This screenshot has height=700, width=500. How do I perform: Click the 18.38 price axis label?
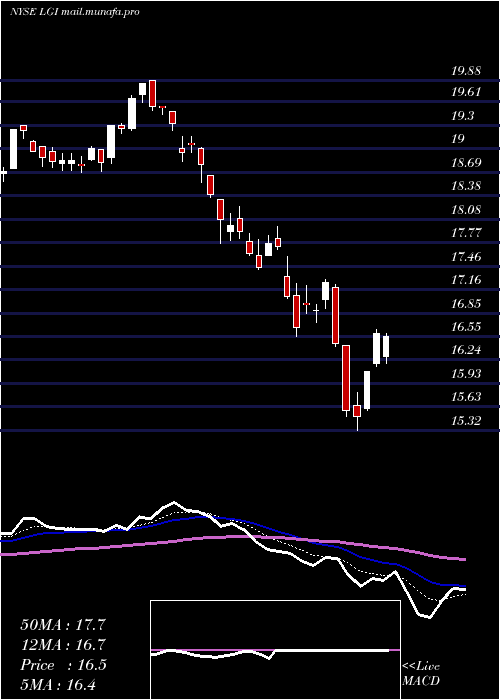[x=466, y=186]
